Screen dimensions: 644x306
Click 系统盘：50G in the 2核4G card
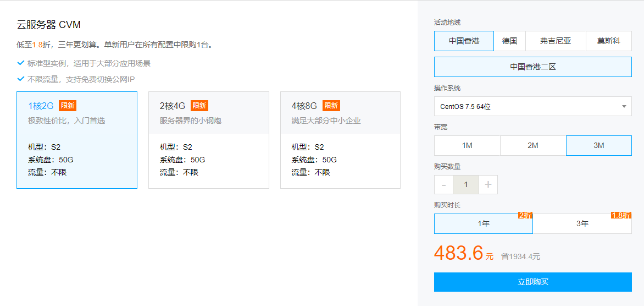click(x=182, y=160)
